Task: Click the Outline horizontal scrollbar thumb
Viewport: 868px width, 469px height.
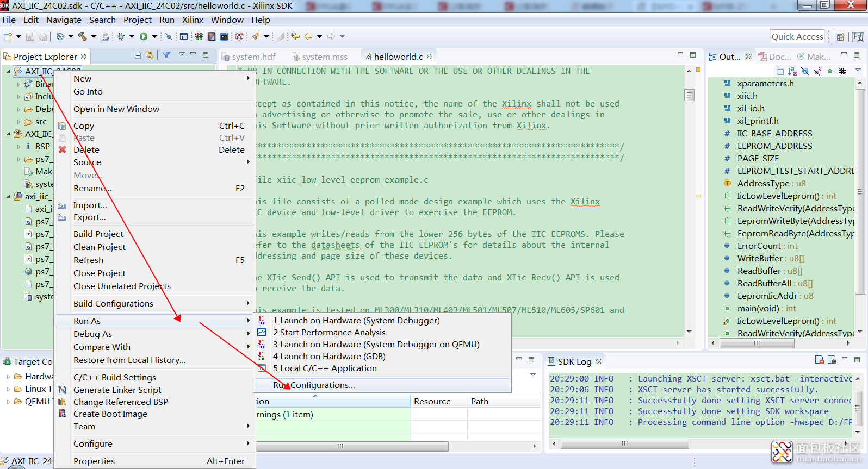Action: 756,343
